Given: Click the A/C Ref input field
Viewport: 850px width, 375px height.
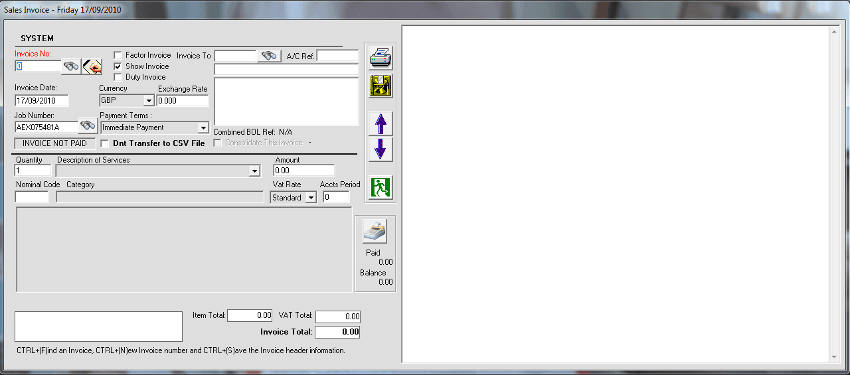Looking at the screenshot, I should tap(338, 55).
